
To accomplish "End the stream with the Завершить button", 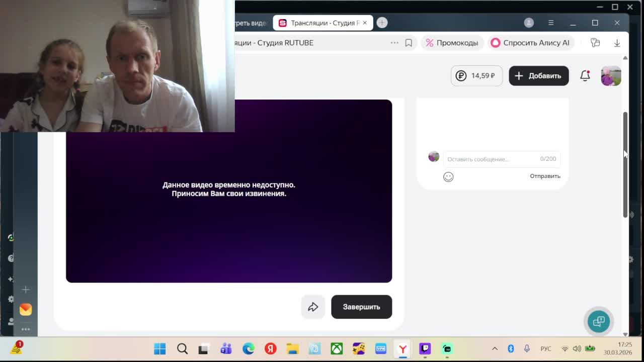I will (x=361, y=307).
